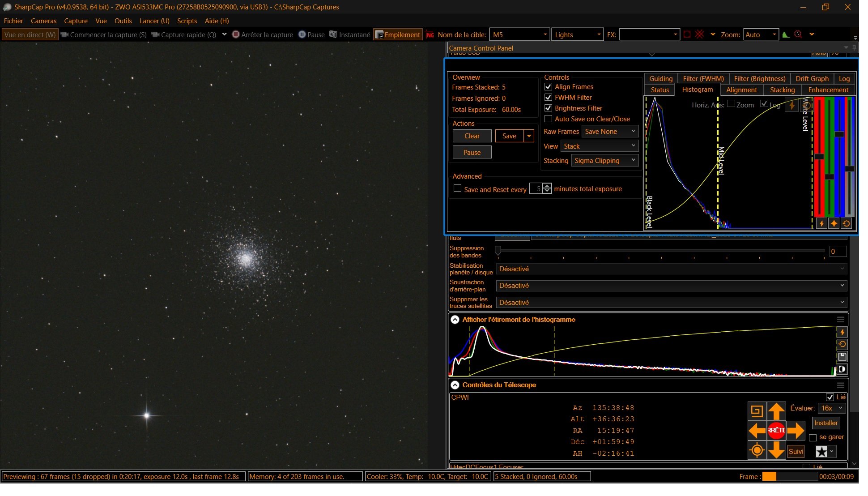
Task: Click the Empilement live stack button
Action: click(398, 34)
